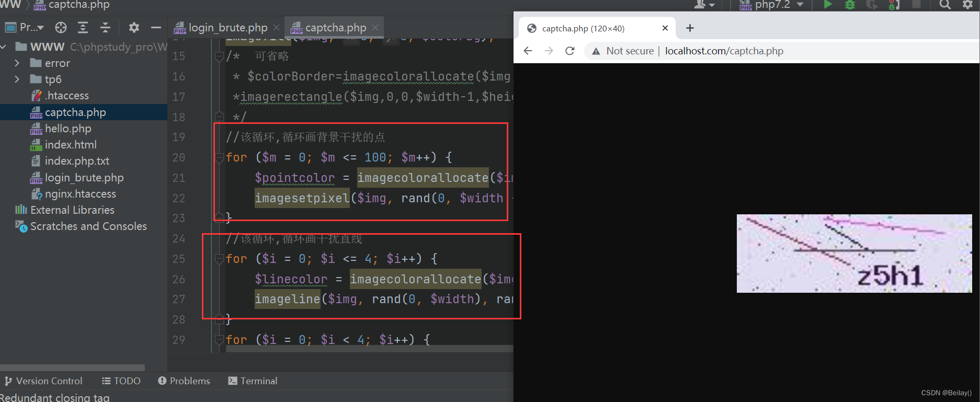This screenshot has width=980, height=402.
Task: Open Terminal tool window
Action: click(x=253, y=381)
